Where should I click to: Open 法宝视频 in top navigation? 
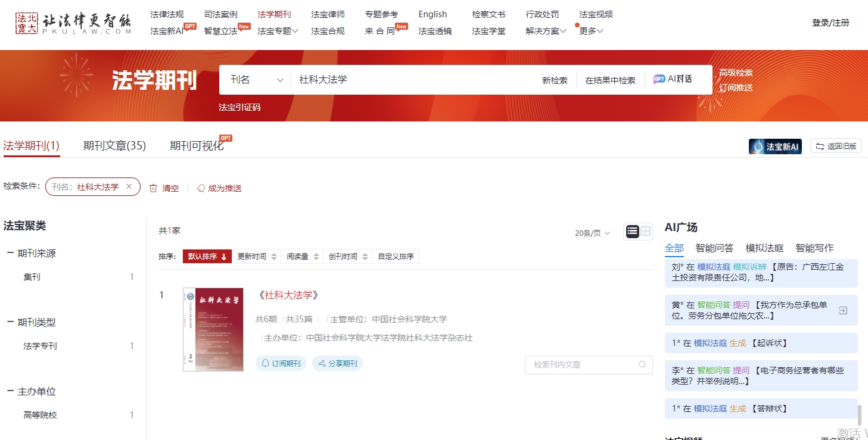pos(596,14)
